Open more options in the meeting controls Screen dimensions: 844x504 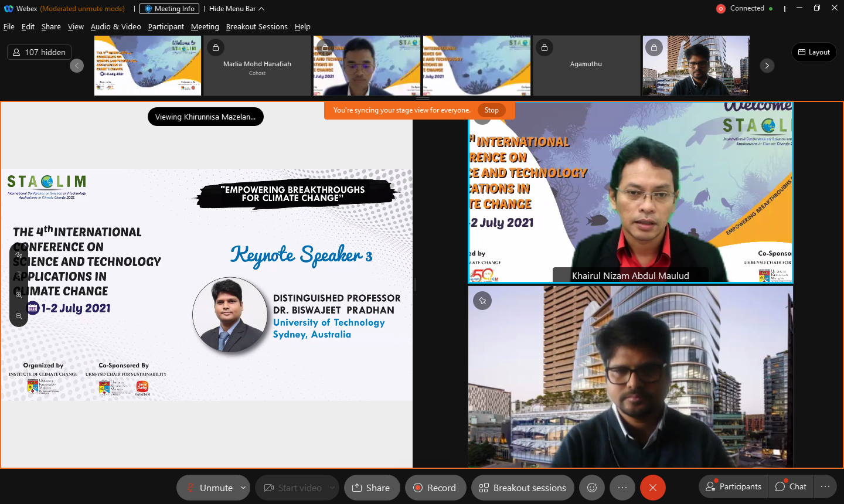[x=622, y=488]
